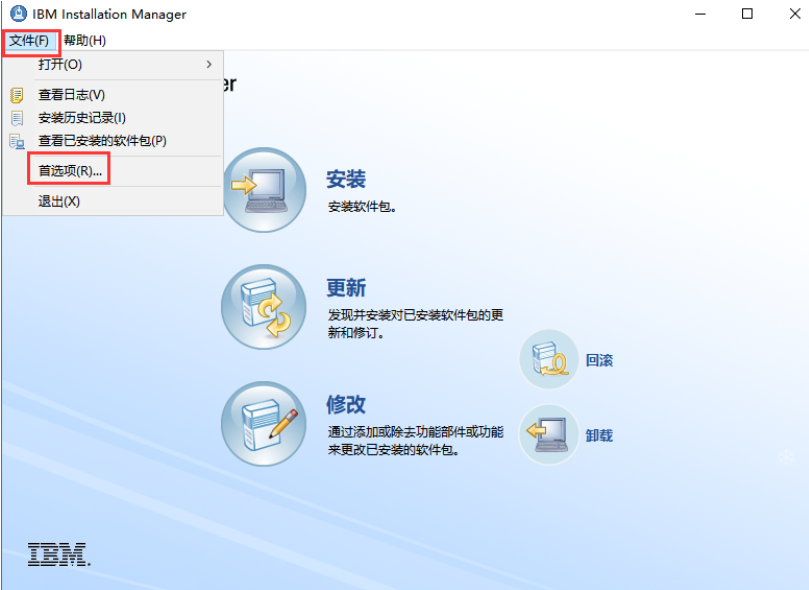
Task: Click the 修改 heading link
Action: point(346,405)
